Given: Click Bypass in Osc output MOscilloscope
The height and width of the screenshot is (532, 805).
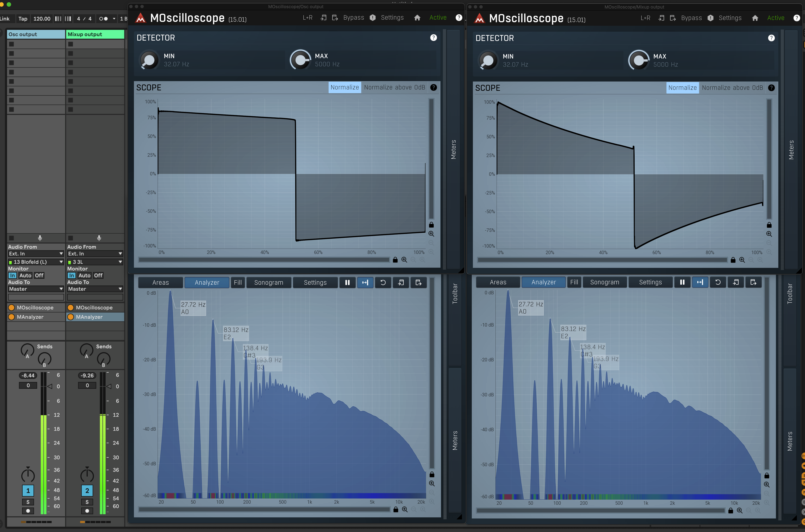Looking at the screenshot, I should 353,18.
